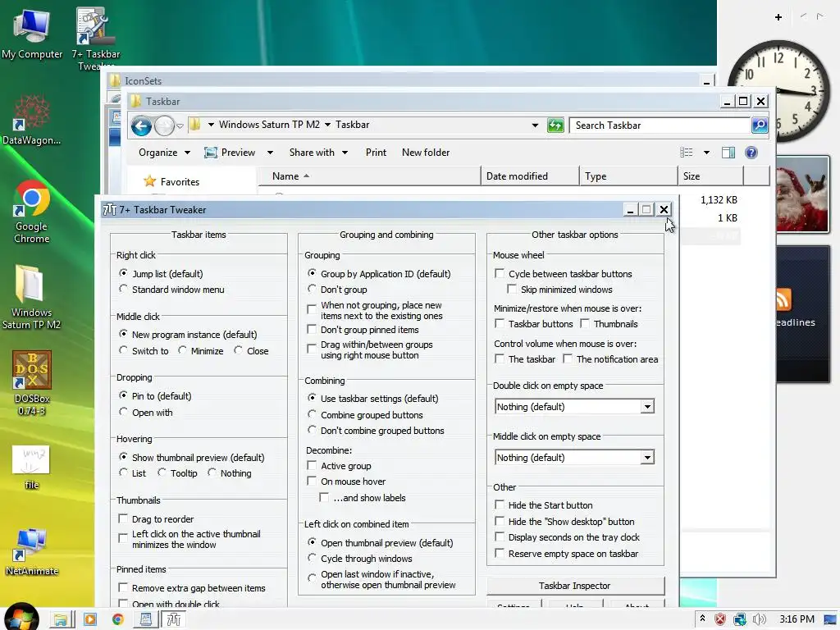The height and width of the screenshot is (630, 840).
Task: Click the volume speaker tray icon
Action: (759, 620)
